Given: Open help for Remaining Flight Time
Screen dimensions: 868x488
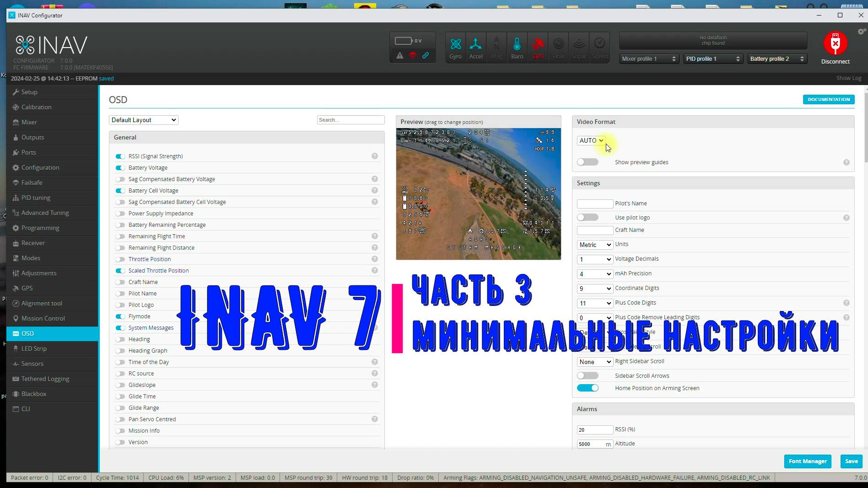Looking at the screenshot, I should [x=375, y=236].
